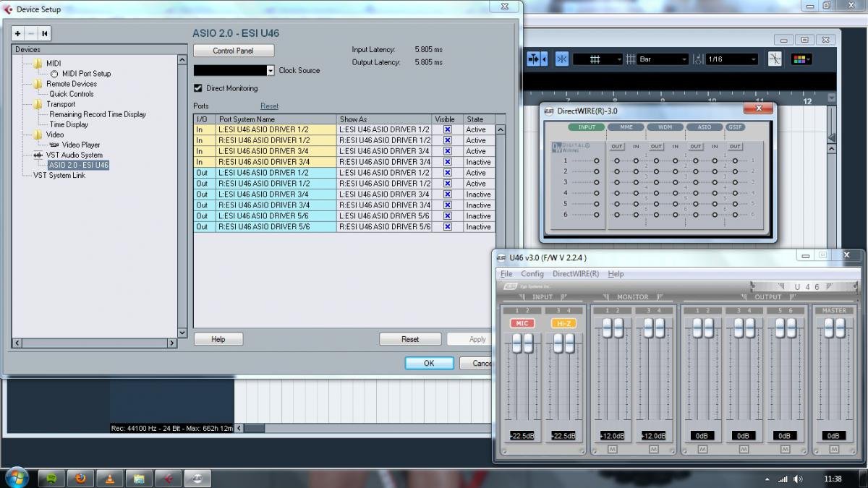
Task: Toggle Visible for In L:ESI U46 1/2
Action: [x=448, y=129]
